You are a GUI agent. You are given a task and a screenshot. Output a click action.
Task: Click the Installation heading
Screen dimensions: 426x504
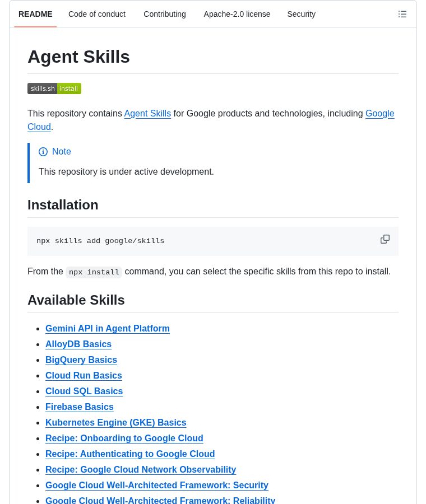(x=63, y=205)
